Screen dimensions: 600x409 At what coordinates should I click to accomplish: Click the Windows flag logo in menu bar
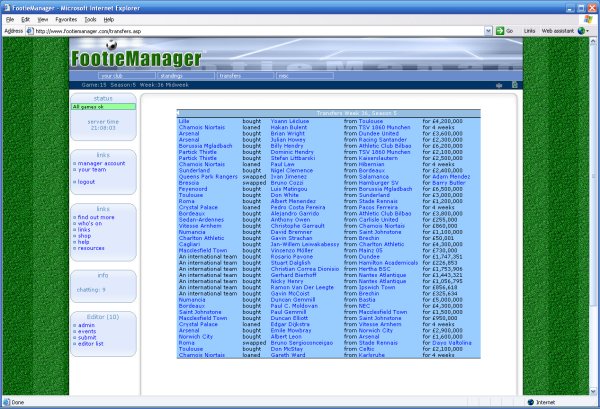(x=588, y=19)
